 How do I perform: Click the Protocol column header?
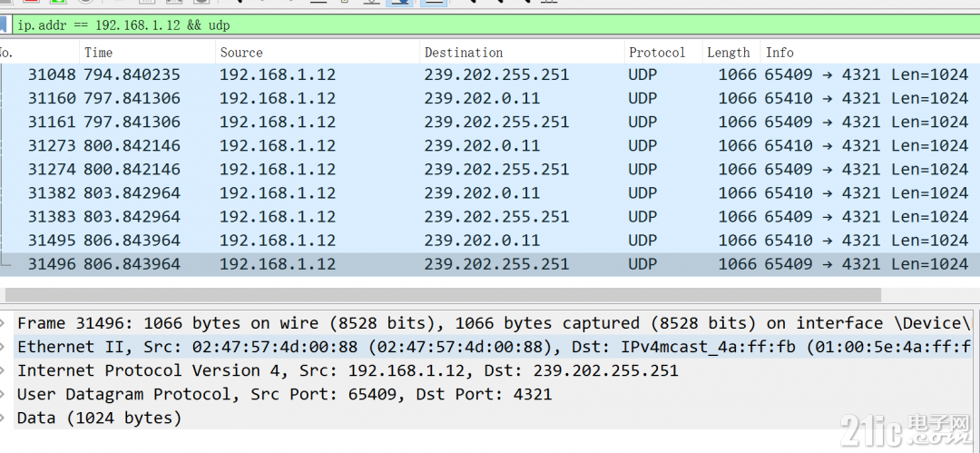click(663, 53)
